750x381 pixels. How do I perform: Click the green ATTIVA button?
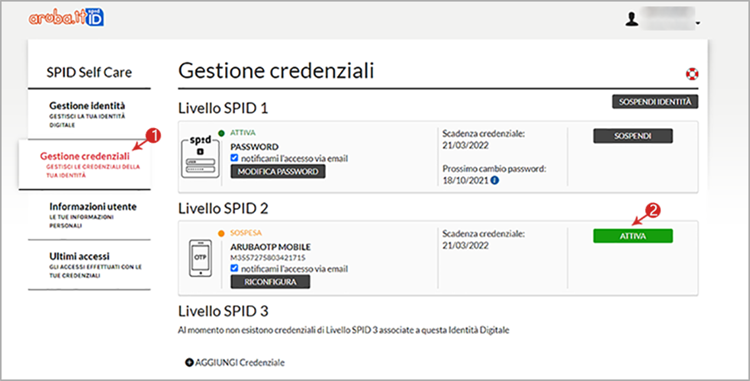click(x=633, y=236)
